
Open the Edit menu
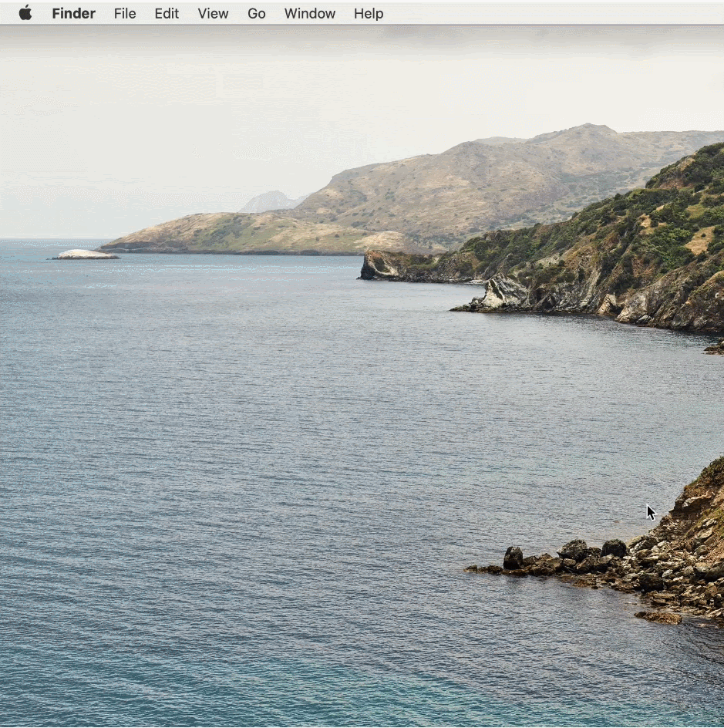[167, 13]
